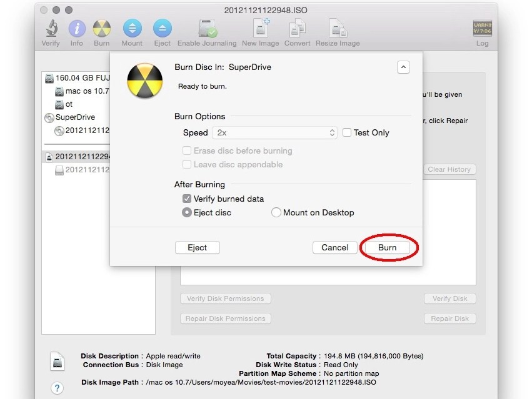Create a New Image using the toolbar icon

259,27
